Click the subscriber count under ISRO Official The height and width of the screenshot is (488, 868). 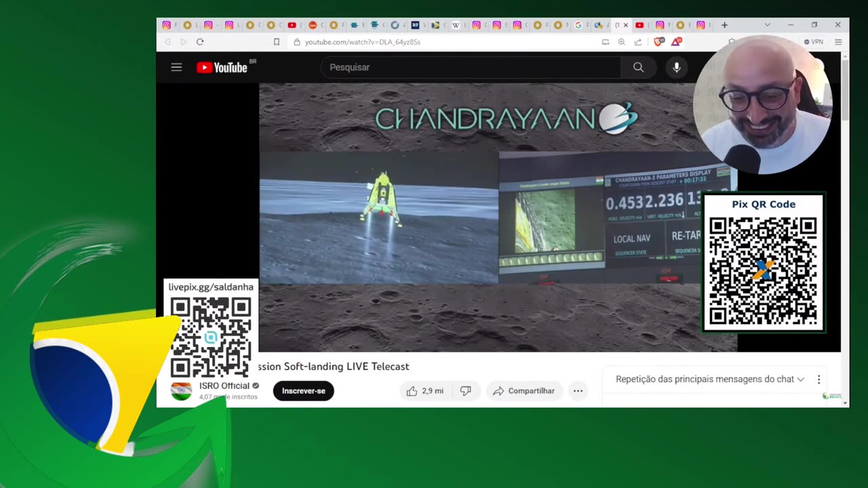pos(229,397)
